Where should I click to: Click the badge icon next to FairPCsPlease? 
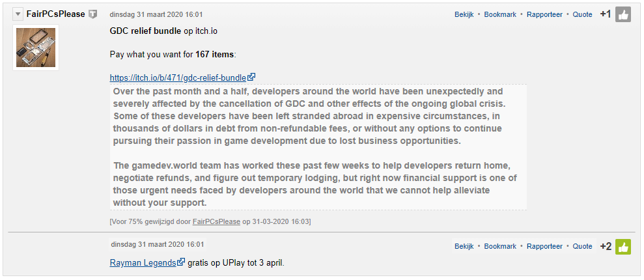click(93, 14)
